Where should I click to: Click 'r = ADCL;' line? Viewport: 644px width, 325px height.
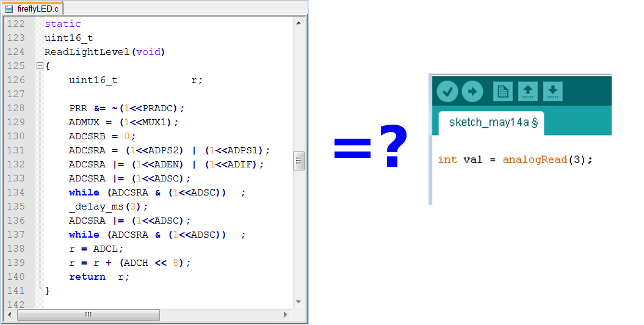point(96,249)
